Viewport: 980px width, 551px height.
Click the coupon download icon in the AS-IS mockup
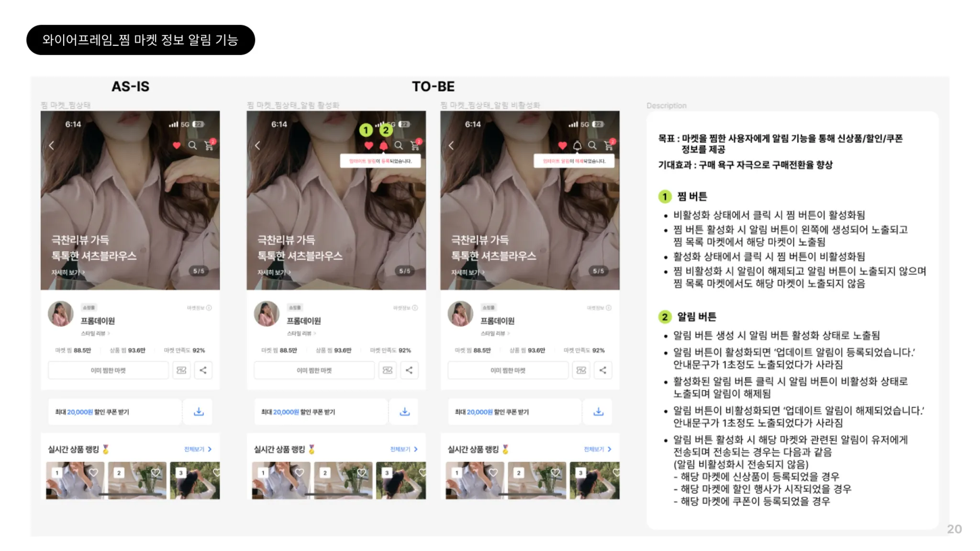point(199,412)
